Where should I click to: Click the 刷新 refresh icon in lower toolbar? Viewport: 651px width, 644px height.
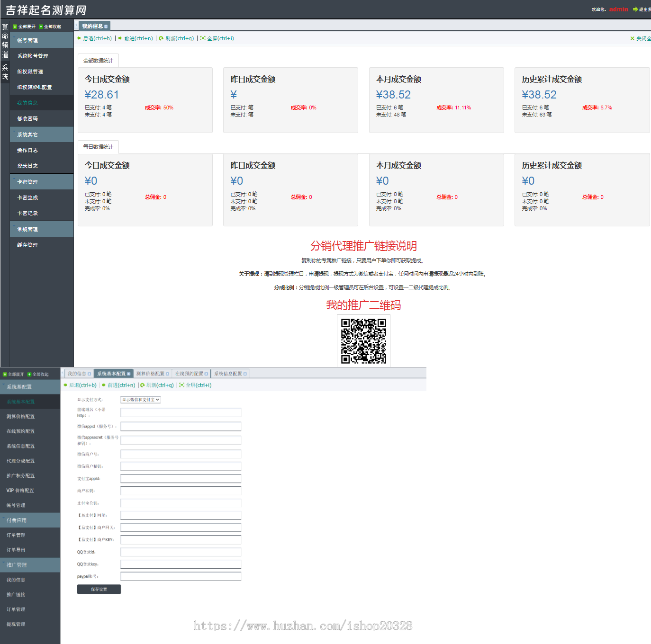(x=143, y=385)
